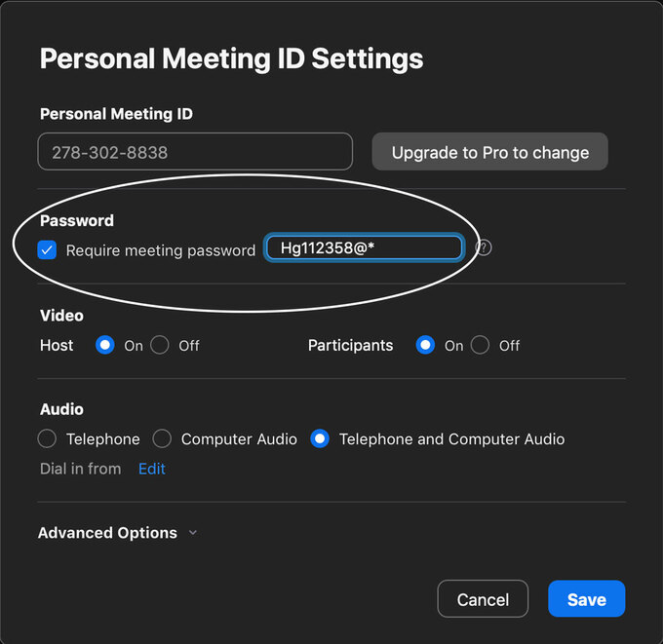This screenshot has height=644, width=663.
Task: Select Participants video On radio button
Action: 425,345
